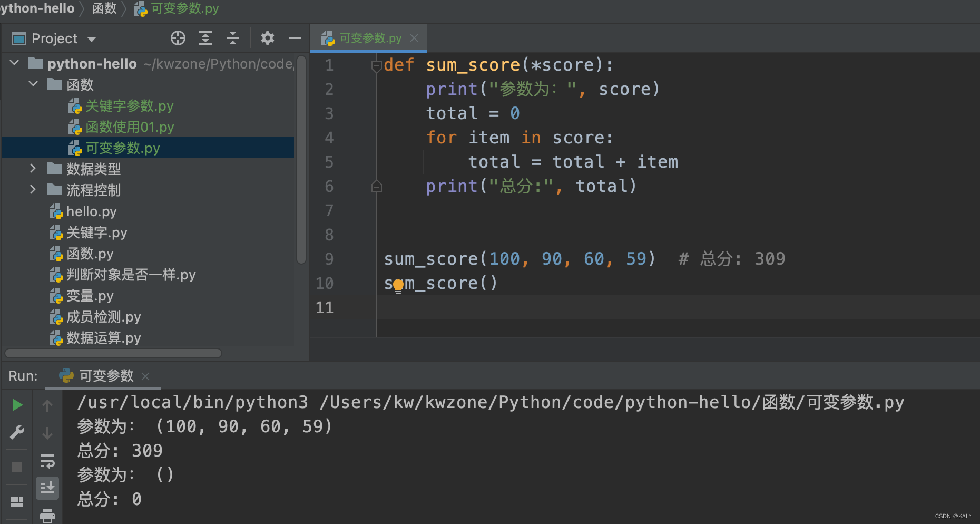This screenshot has width=980, height=524.
Task: Click the Down the Stack Trace arrow
Action: (x=47, y=433)
